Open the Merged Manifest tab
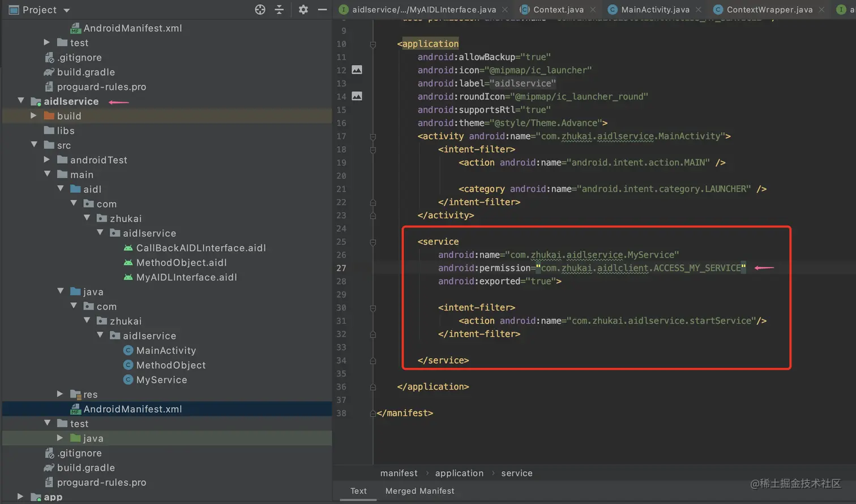This screenshot has height=504, width=856. point(420,491)
